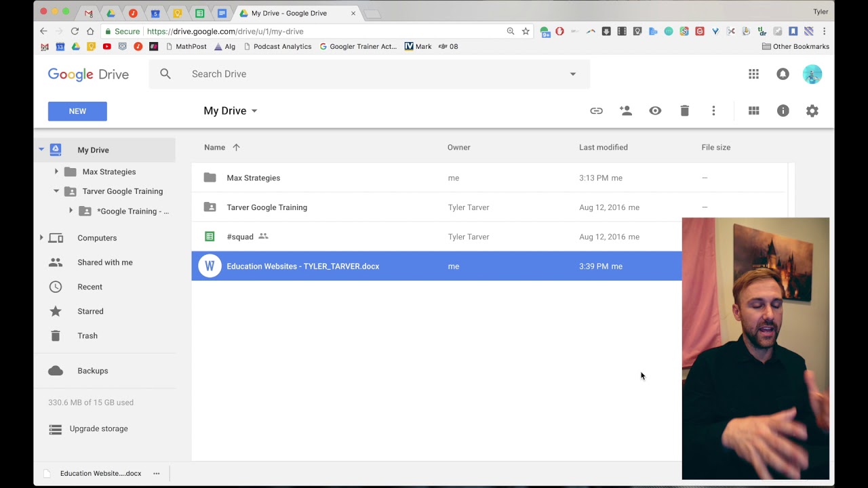The image size is (868, 488).
Task: Open Backups in the sidebar
Action: pyautogui.click(x=92, y=371)
